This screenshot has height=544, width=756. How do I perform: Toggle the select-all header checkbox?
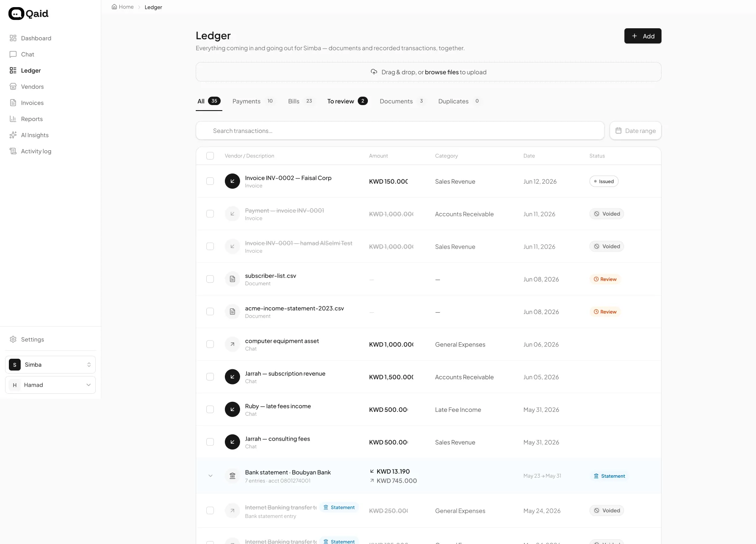point(210,156)
